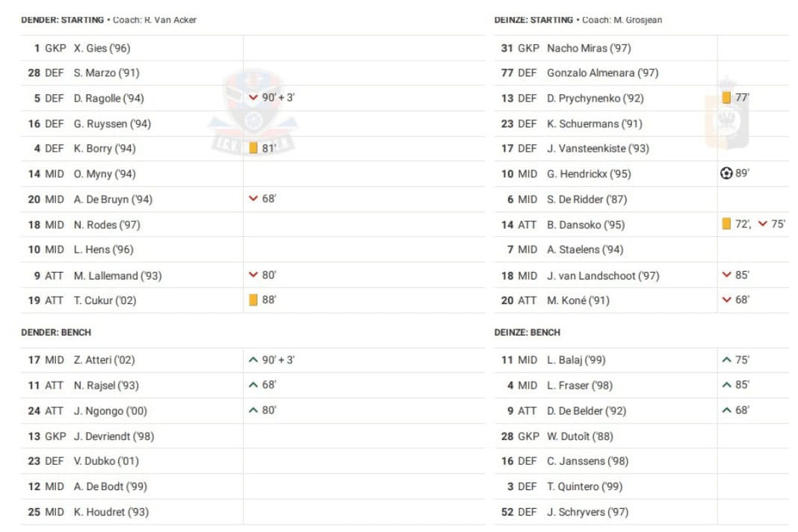798x532 pixels.
Task: Click the goal ball icon beside G. Hendrickx
Action: [x=726, y=173]
